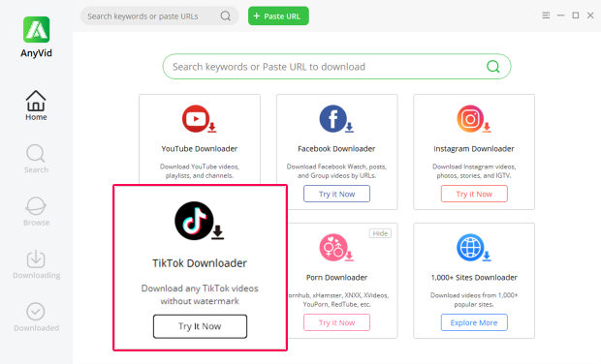Close the AnyVid window

tap(590, 15)
